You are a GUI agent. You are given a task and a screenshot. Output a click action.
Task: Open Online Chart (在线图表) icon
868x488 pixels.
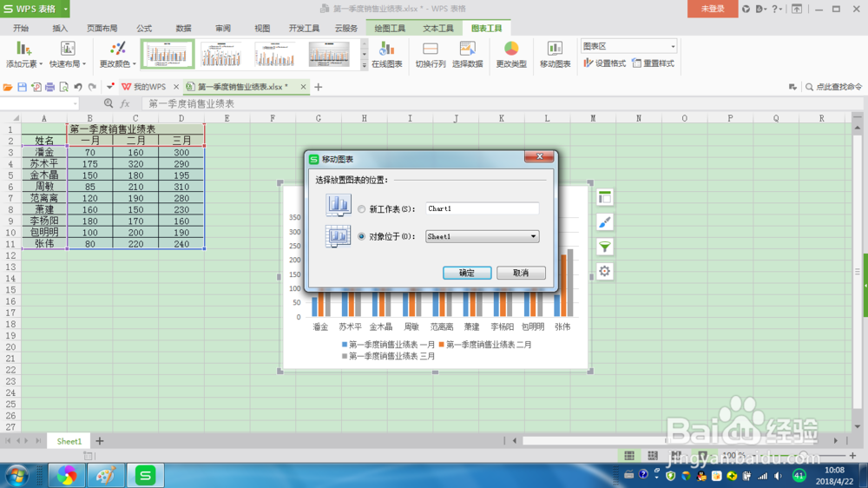point(387,49)
